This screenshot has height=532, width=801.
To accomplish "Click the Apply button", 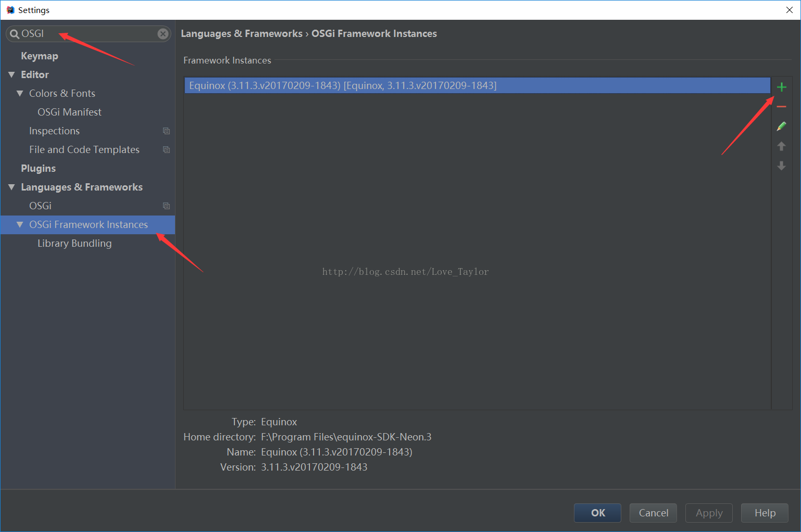I will click(x=709, y=513).
